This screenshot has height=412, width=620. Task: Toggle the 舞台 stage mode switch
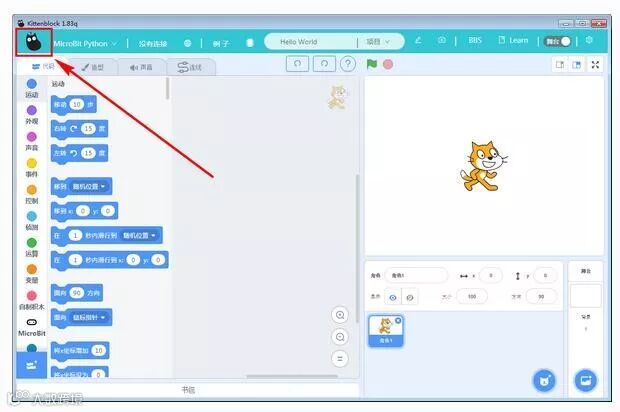[x=558, y=41]
